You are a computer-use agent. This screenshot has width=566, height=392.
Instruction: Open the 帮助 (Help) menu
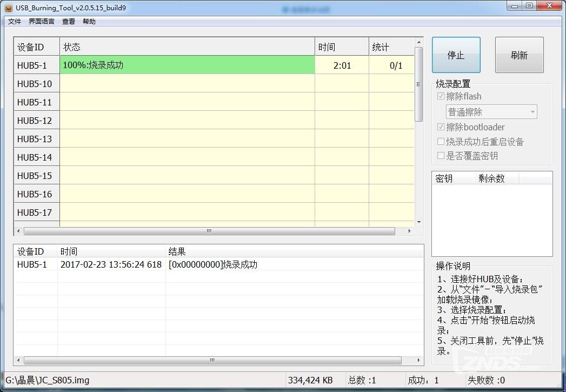[x=89, y=21]
